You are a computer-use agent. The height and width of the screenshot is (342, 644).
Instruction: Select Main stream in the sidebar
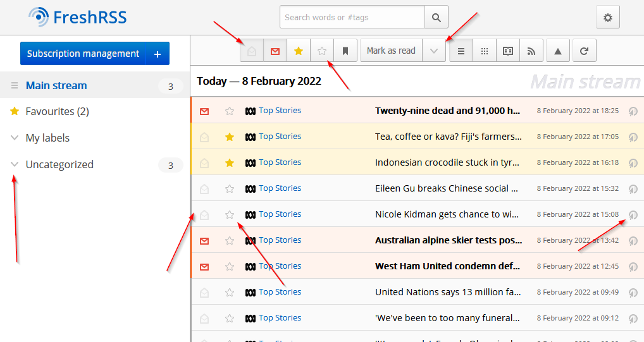point(56,85)
